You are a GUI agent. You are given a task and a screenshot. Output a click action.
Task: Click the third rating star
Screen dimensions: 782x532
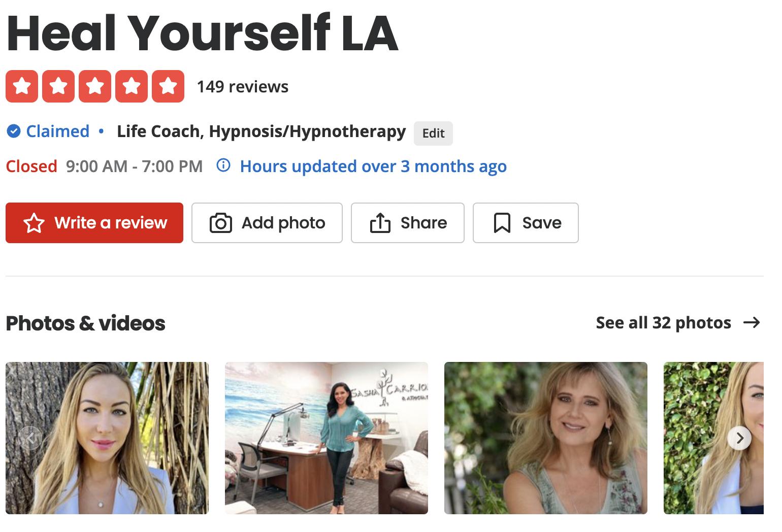coord(95,86)
